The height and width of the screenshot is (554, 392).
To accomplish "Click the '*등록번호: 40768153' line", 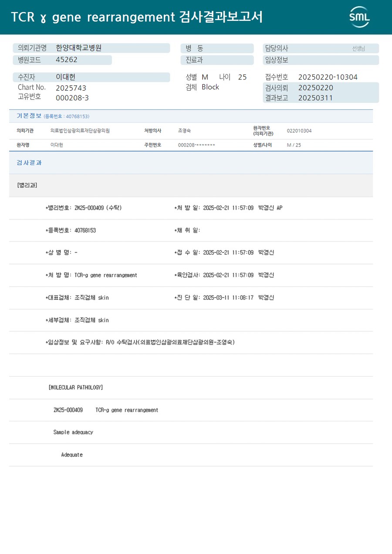I will [x=71, y=230].
